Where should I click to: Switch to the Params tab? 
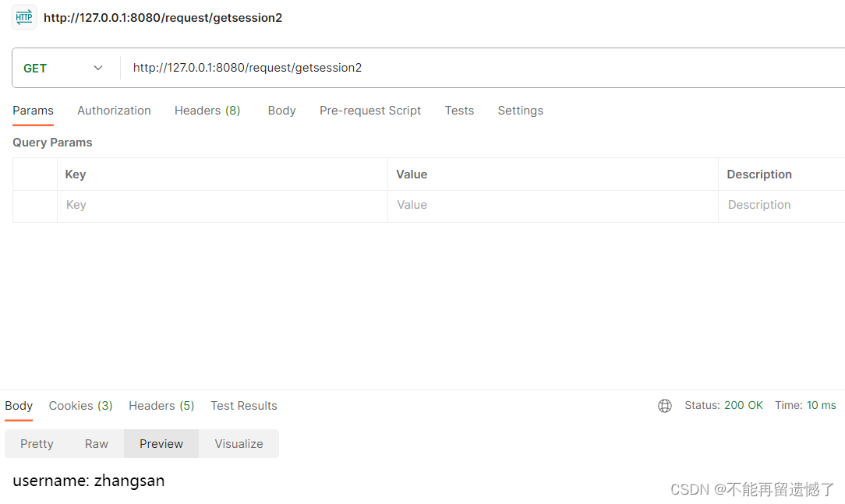[33, 111]
